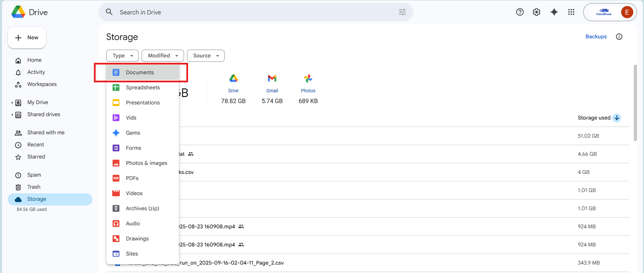
Task: Open Shared with me
Action: 50,133
